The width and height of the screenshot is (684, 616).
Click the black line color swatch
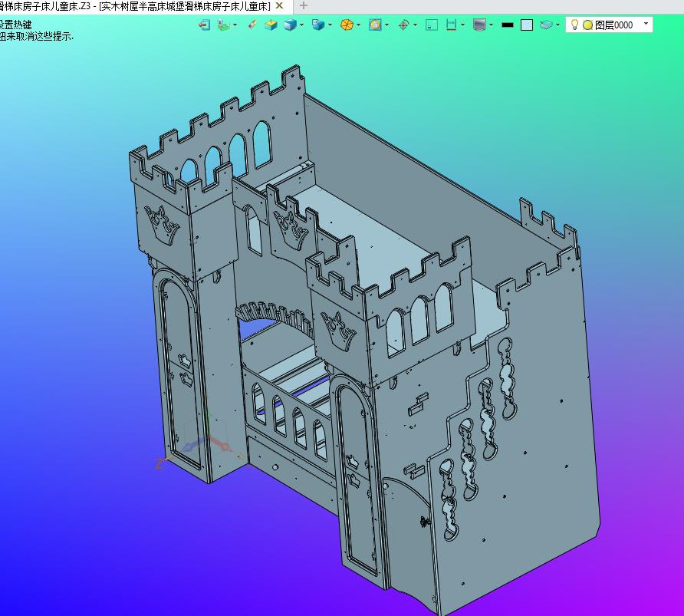tap(508, 25)
